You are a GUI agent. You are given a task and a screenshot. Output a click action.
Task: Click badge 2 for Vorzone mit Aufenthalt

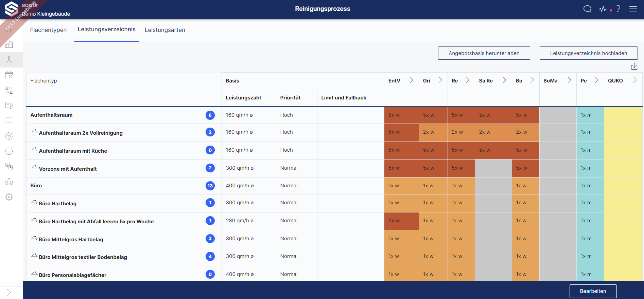click(x=210, y=168)
